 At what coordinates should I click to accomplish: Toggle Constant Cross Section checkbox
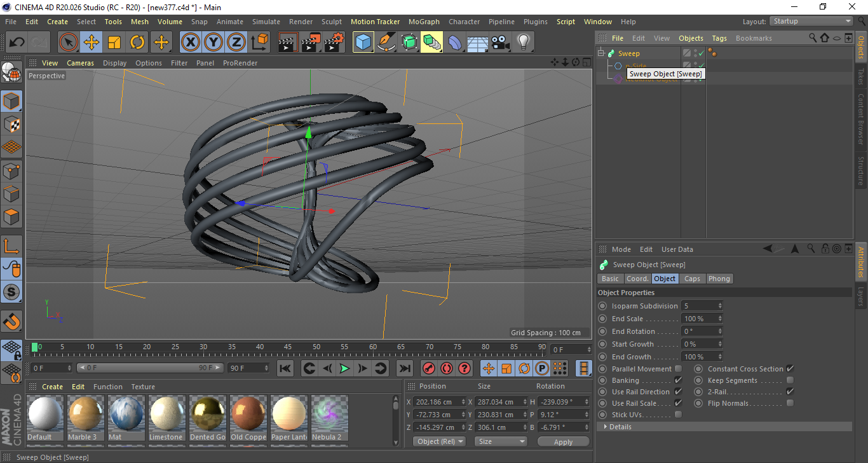point(790,369)
